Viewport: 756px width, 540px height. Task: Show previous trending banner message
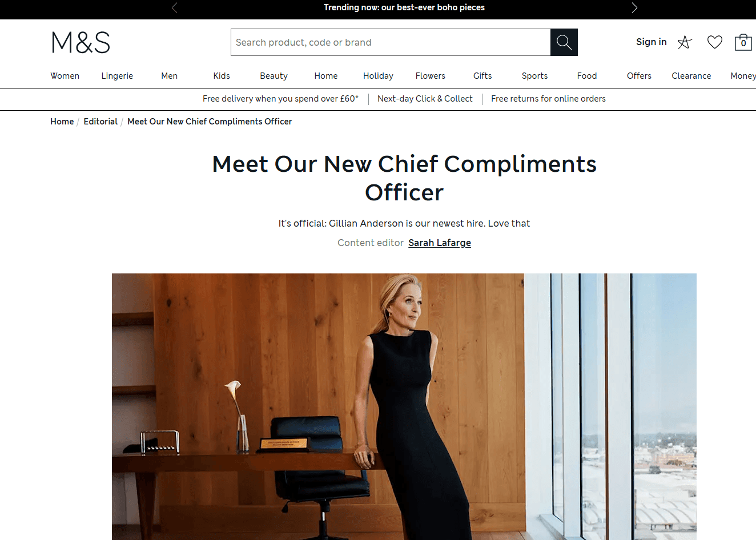point(174,7)
